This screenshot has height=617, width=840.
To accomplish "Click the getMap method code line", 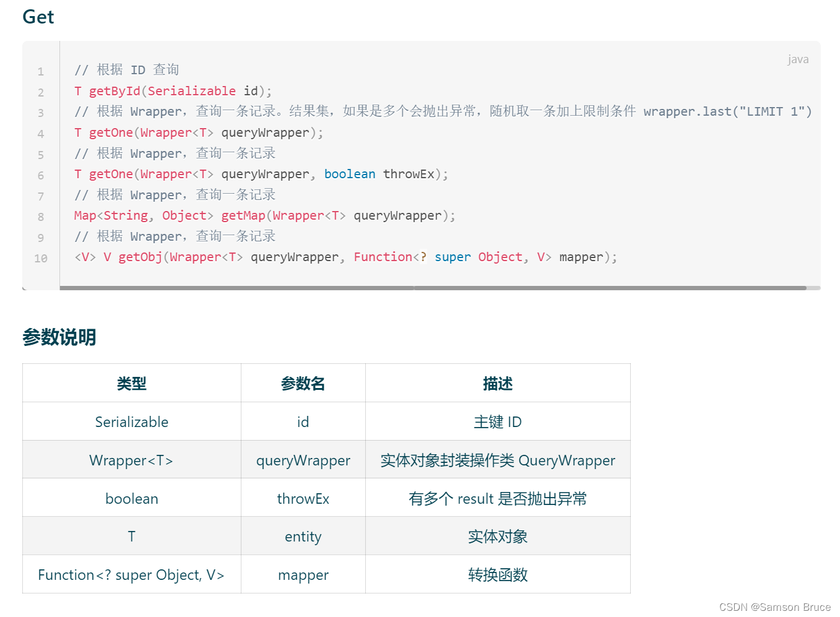I will pyautogui.click(x=265, y=215).
